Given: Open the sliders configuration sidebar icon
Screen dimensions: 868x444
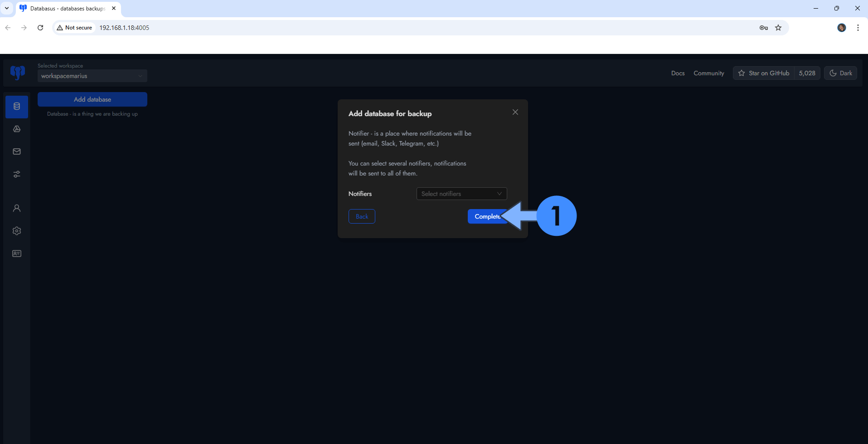Looking at the screenshot, I should [17, 174].
